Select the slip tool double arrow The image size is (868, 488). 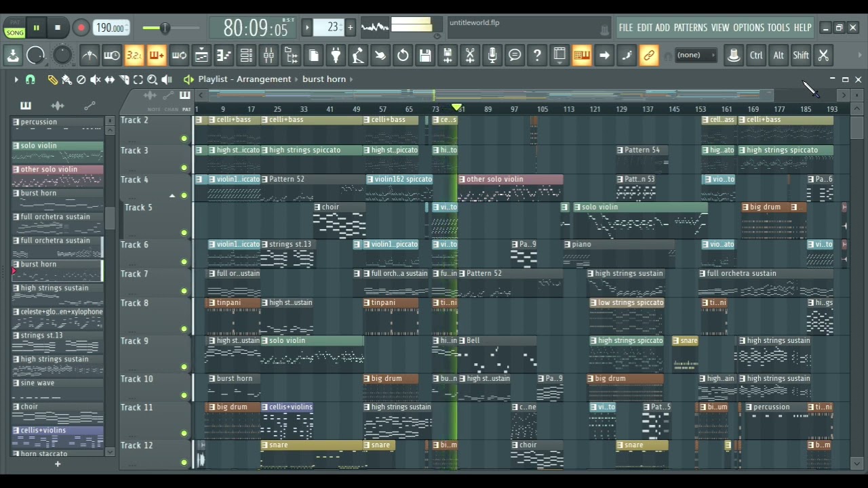click(x=109, y=79)
